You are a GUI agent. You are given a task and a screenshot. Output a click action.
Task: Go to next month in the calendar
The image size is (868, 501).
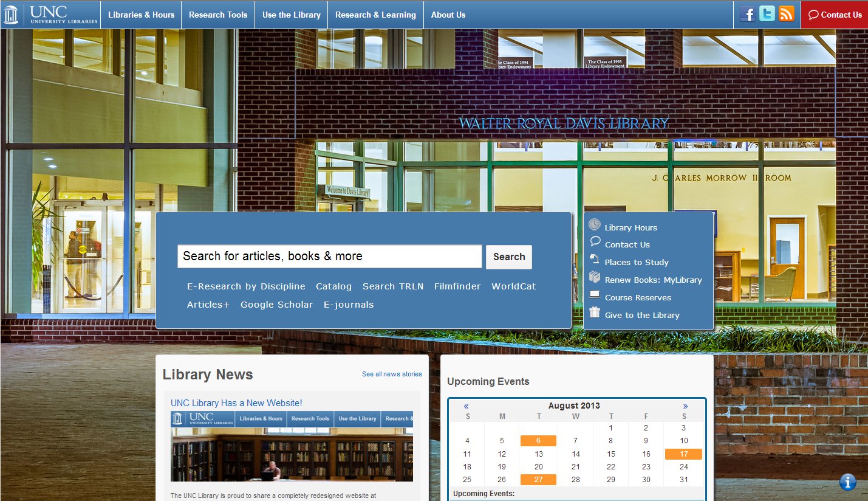pyautogui.click(x=685, y=406)
